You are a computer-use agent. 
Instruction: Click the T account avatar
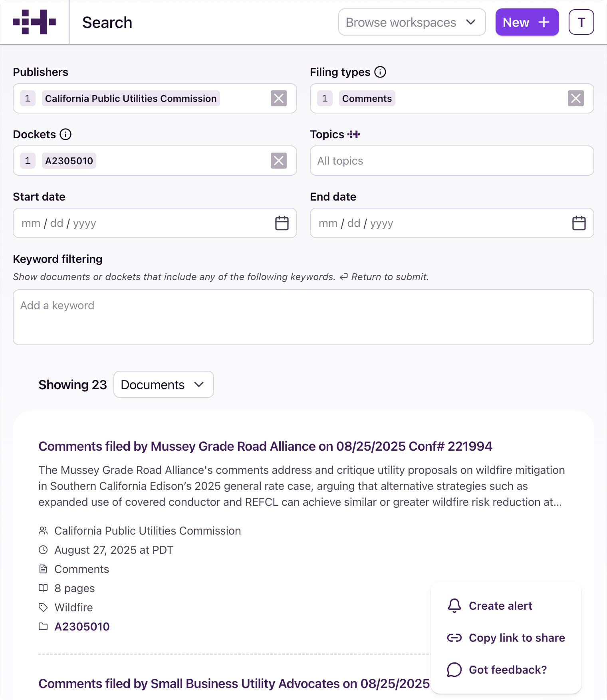(581, 22)
